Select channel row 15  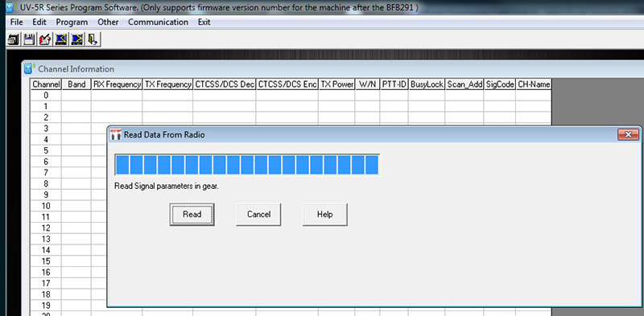tap(47, 261)
